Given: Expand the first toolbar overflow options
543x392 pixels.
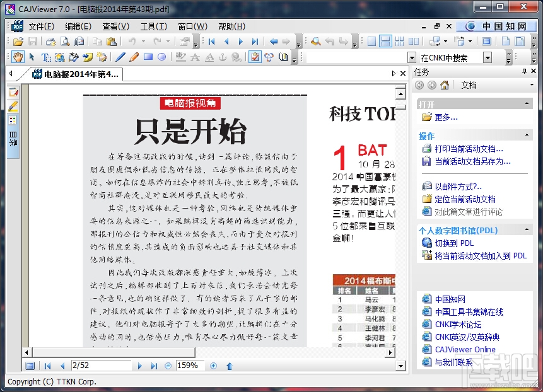Looking at the screenshot, I should [196, 42].
